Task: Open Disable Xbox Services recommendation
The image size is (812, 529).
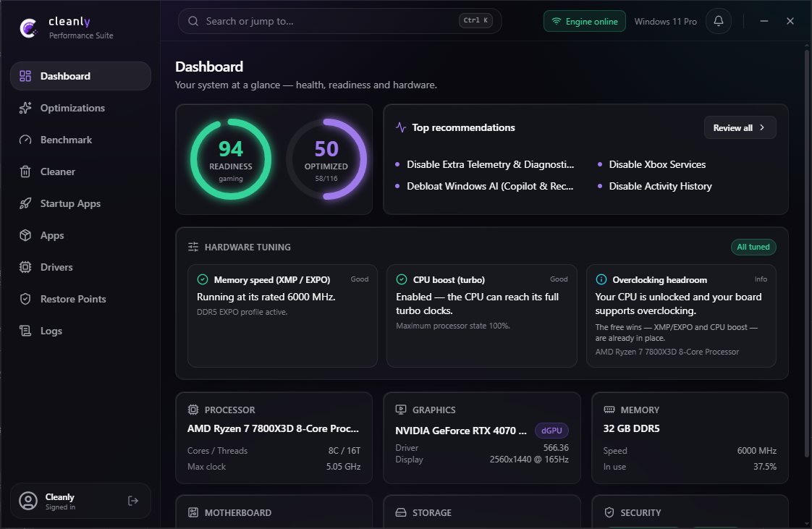Action: tap(657, 164)
